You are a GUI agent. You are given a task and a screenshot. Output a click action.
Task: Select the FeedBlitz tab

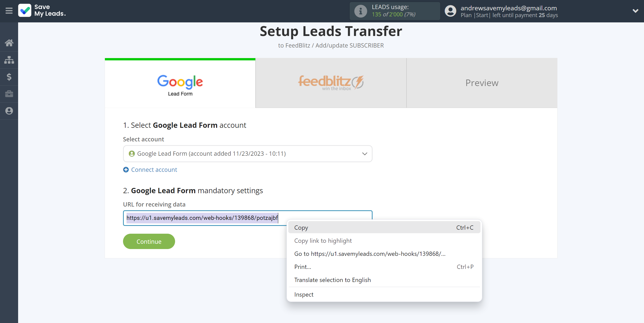pyautogui.click(x=331, y=83)
